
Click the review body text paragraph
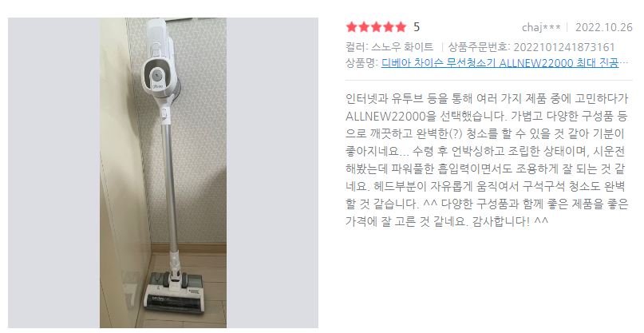pos(487,160)
